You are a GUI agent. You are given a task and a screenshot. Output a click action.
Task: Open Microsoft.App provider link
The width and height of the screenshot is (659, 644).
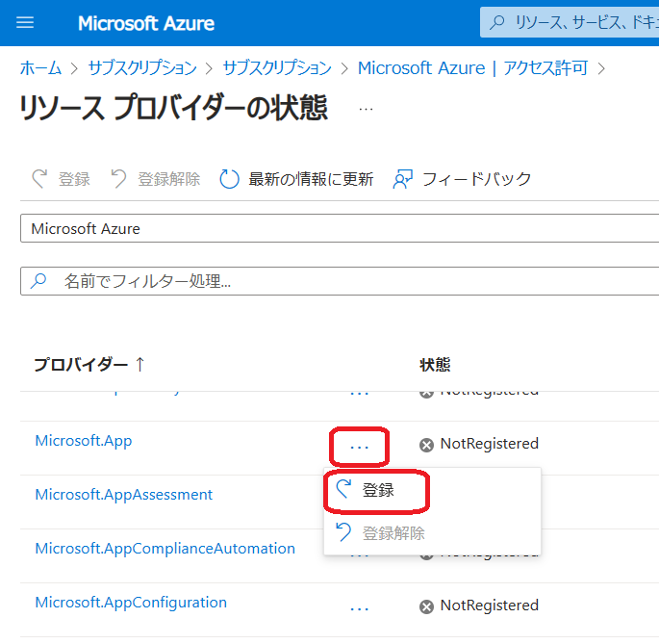83,441
